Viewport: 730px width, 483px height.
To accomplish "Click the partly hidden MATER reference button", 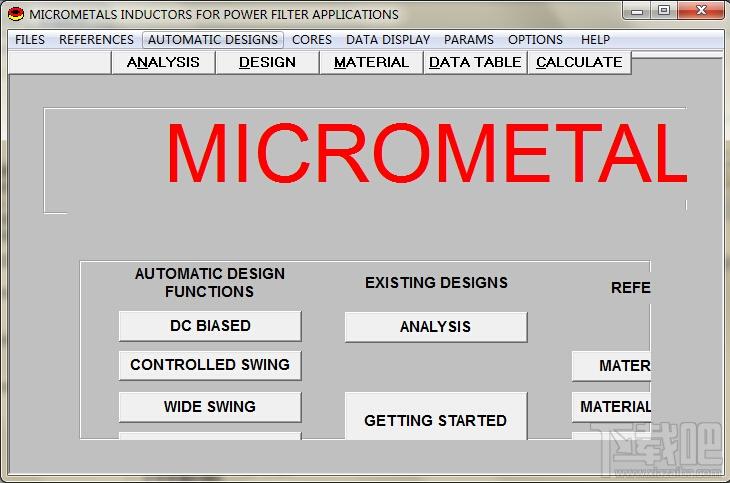I will click(x=611, y=366).
